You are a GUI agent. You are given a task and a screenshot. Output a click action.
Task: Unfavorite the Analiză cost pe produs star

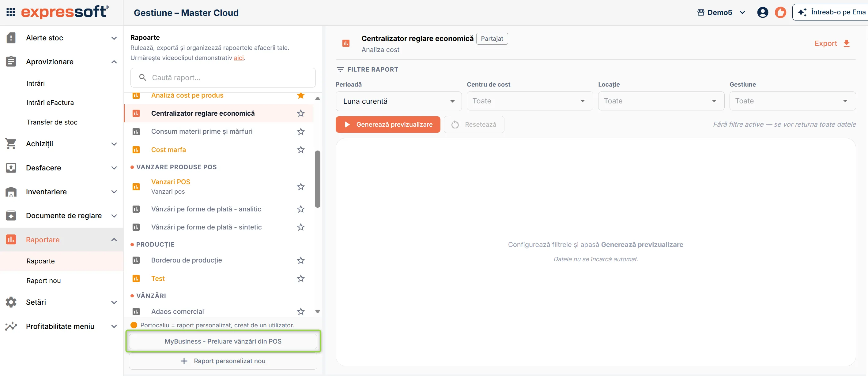301,95
